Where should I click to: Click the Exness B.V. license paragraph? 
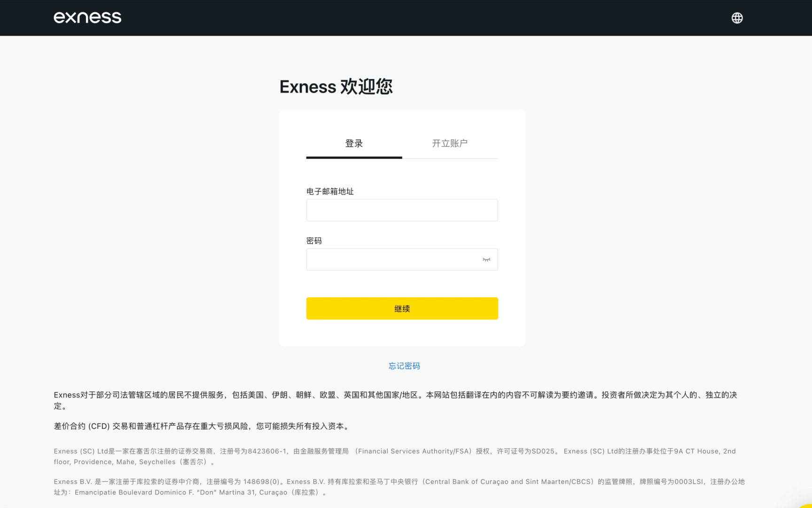pyautogui.click(x=399, y=487)
